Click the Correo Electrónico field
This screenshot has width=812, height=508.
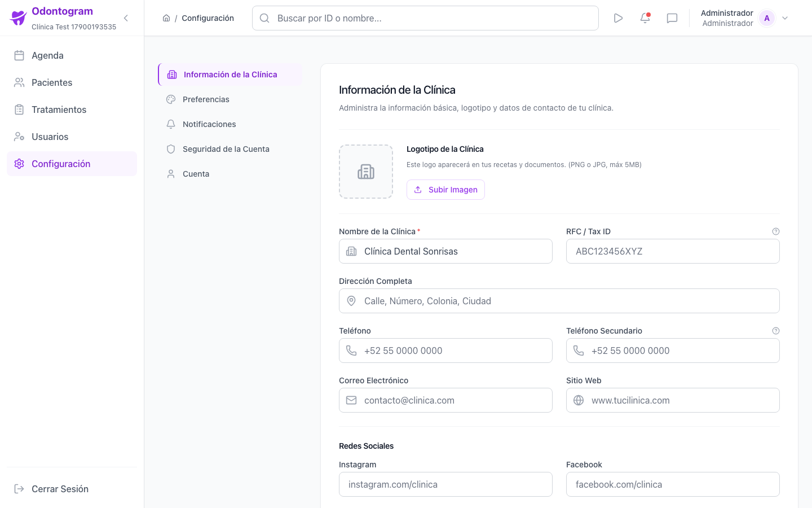(x=445, y=400)
